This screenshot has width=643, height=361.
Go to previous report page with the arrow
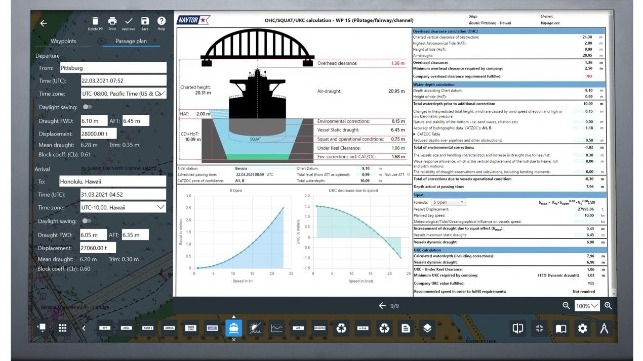pos(382,306)
